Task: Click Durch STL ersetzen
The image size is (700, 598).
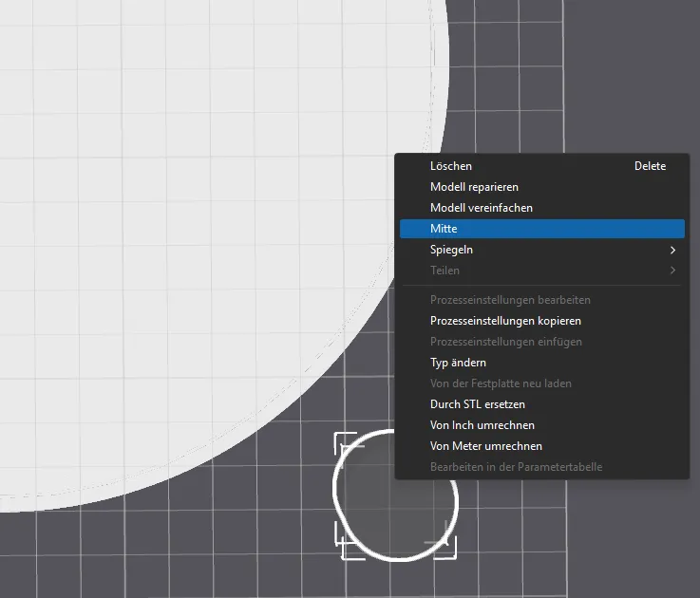Action: [x=542, y=404]
